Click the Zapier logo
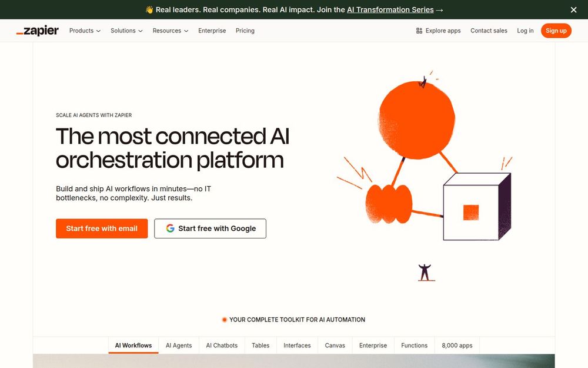Image resolution: width=588 pixels, height=368 pixels. [37, 30]
